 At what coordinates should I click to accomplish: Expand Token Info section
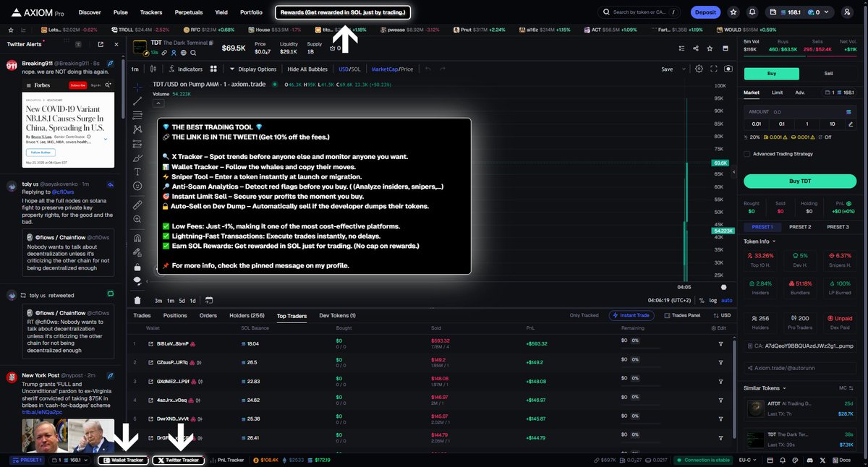(759, 241)
